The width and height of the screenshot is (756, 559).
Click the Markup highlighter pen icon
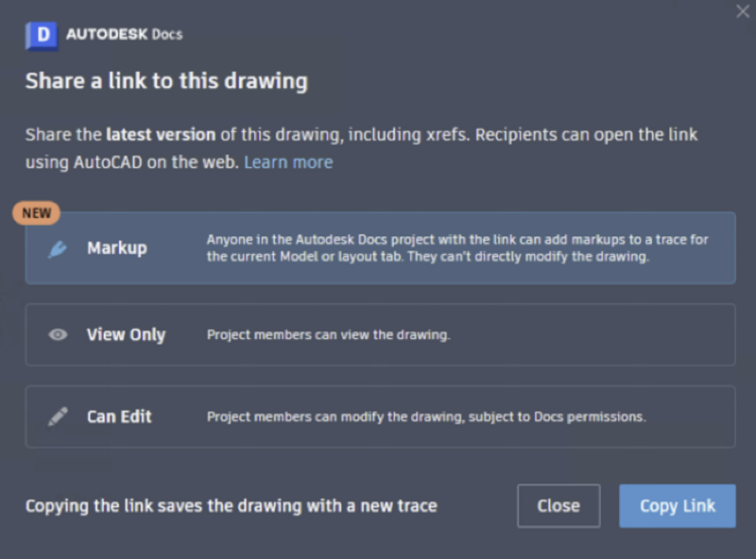[58, 248]
